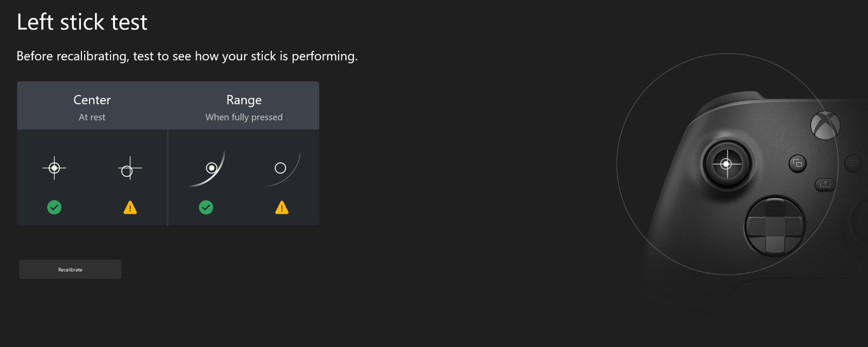Click the controller's Share button
Screen dimensions: 868x347
(825, 184)
